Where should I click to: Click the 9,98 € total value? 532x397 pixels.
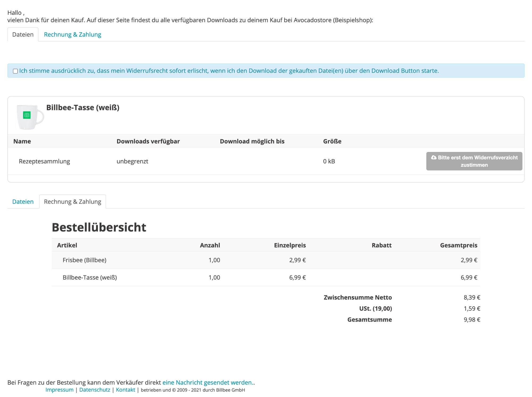coord(472,320)
